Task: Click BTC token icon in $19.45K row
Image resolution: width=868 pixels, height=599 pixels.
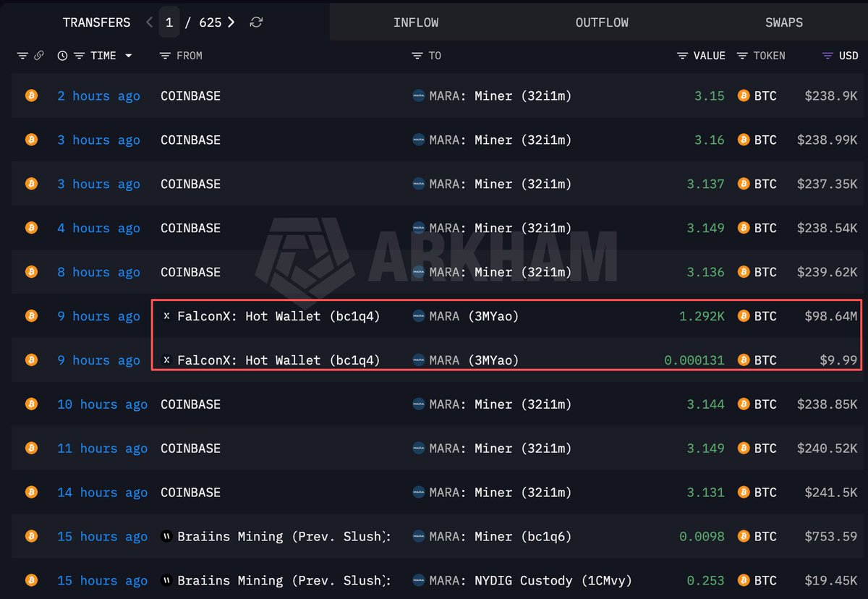Action: click(x=743, y=581)
